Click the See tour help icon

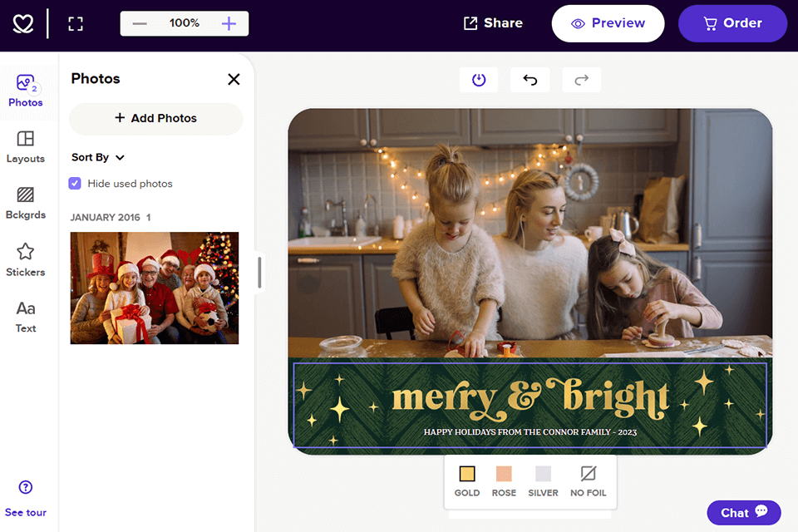point(26,487)
